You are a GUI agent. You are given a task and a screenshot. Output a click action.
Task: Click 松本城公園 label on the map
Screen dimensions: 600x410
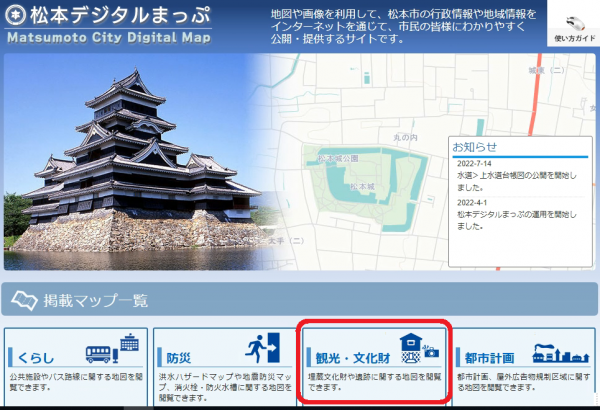338,158
